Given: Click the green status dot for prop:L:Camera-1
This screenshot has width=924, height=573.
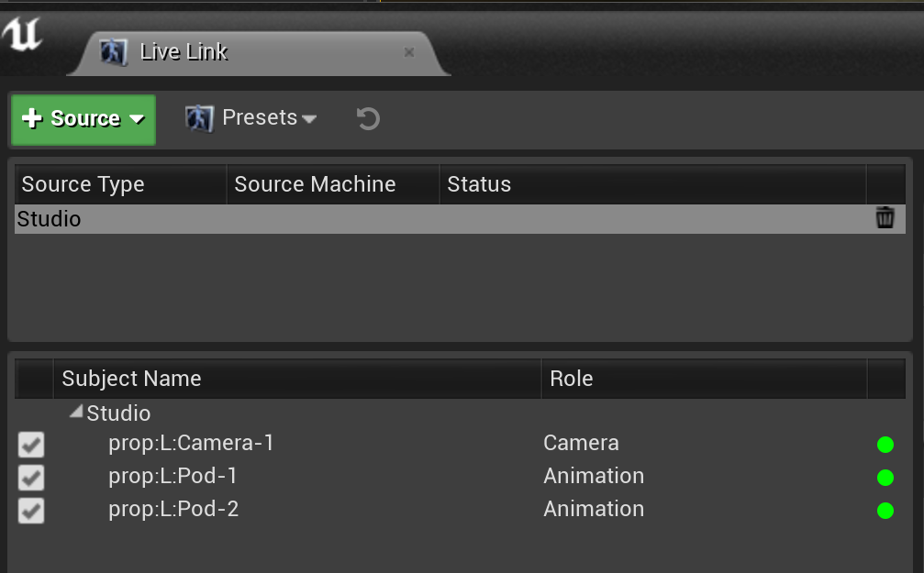Looking at the screenshot, I should click(x=885, y=445).
